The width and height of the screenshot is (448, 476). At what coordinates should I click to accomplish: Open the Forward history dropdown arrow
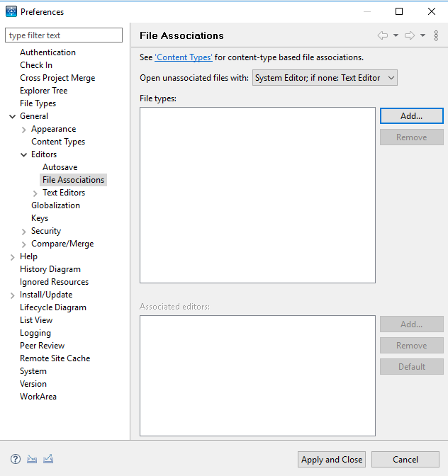point(422,35)
